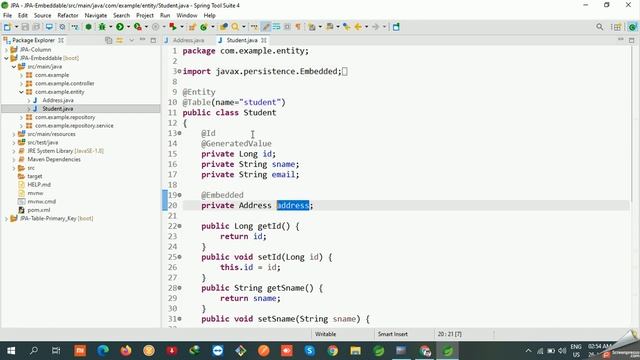Click Collapse All in Package Explorer
640x360 pixels.
click(109, 40)
